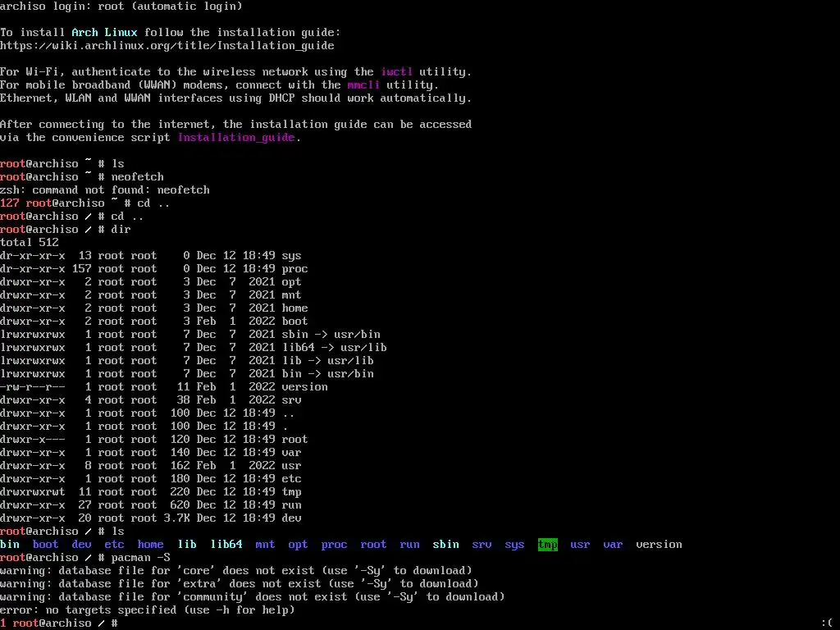Click the 'usr' row sized 162
840x630 pixels.
point(151,466)
